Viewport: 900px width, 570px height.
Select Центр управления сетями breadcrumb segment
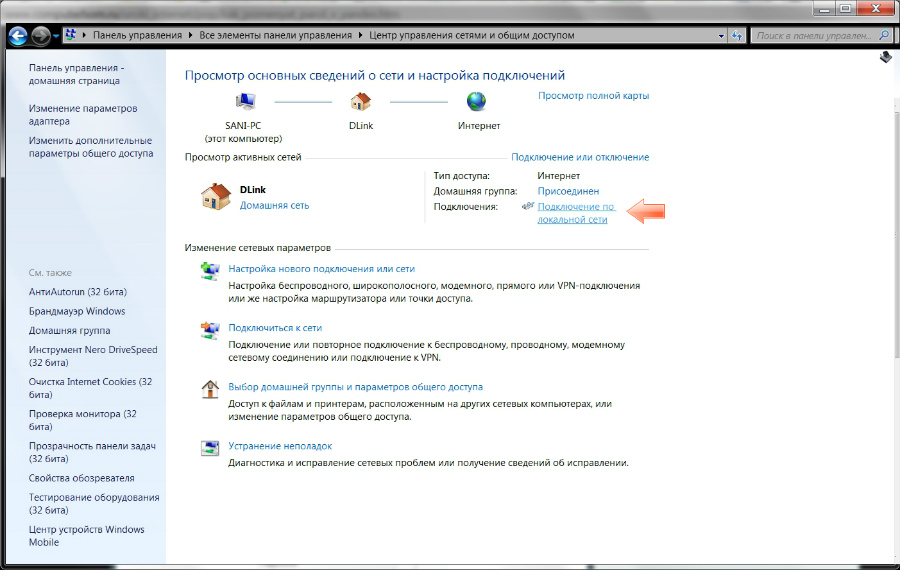tap(471, 35)
